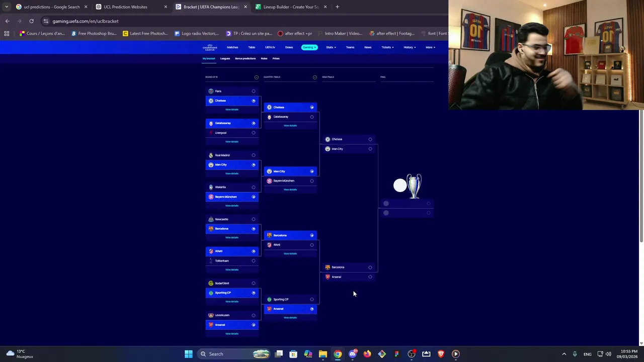Viewport: 644px width, 362px height.
Task: Switch to the Leagues tab
Action: click(x=225, y=58)
